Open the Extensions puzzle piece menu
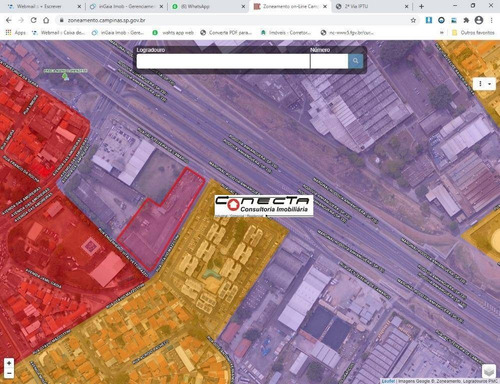 [466, 20]
